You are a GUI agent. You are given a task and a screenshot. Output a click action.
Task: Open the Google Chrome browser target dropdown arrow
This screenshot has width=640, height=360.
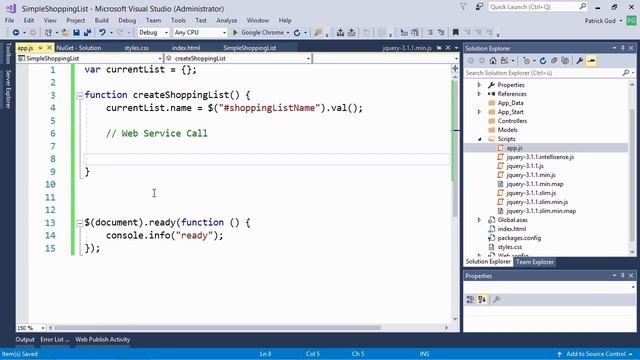tap(288, 33)
